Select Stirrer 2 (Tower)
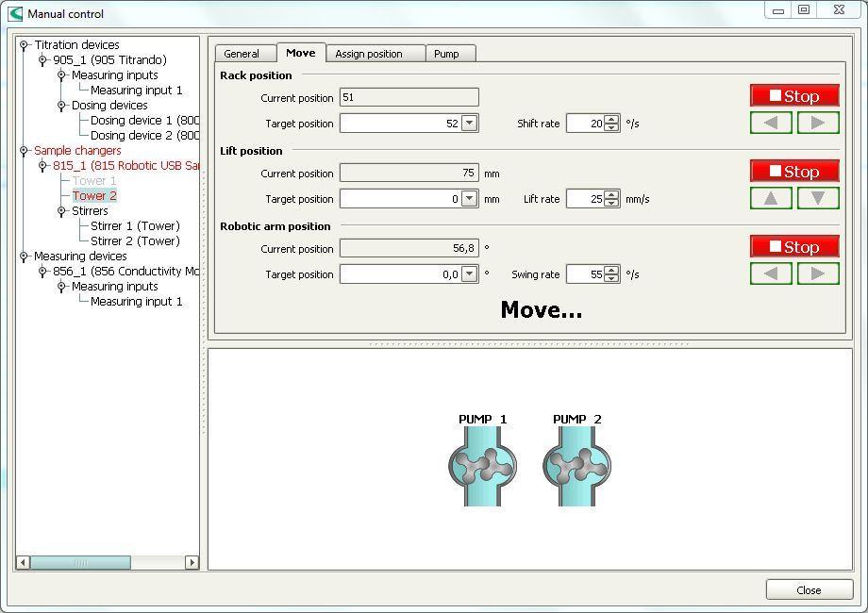Image resolution: width=868 pixels, height=613 pixels. tap(135, 240)
